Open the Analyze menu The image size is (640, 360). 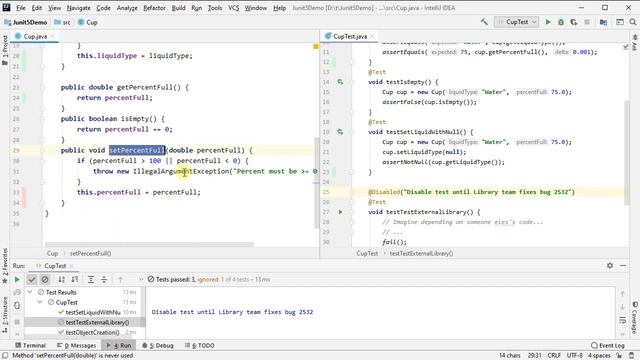pyautogui.click(x=127, y=8)
